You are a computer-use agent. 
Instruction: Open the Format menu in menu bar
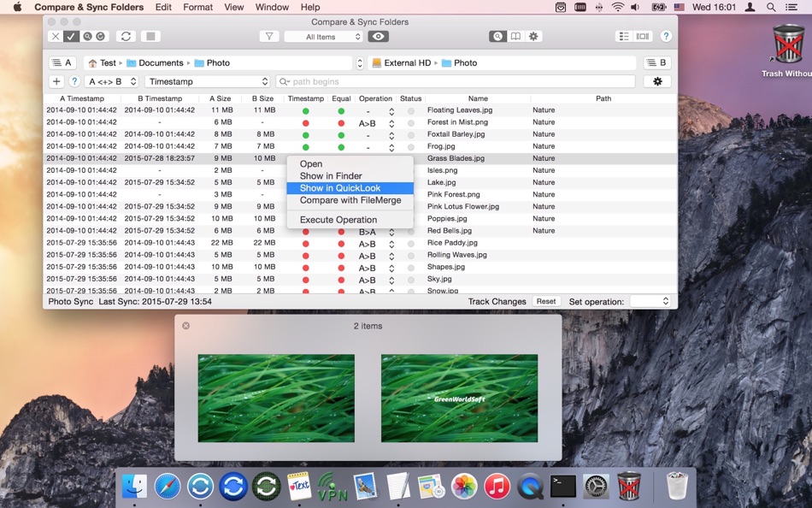point(197,7)
